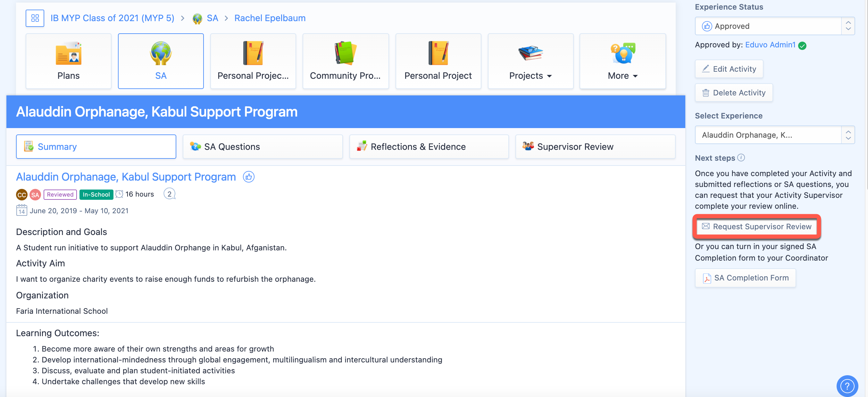Download the SA Completion Form
Screen dimensions: 868x397
[745, 278]
